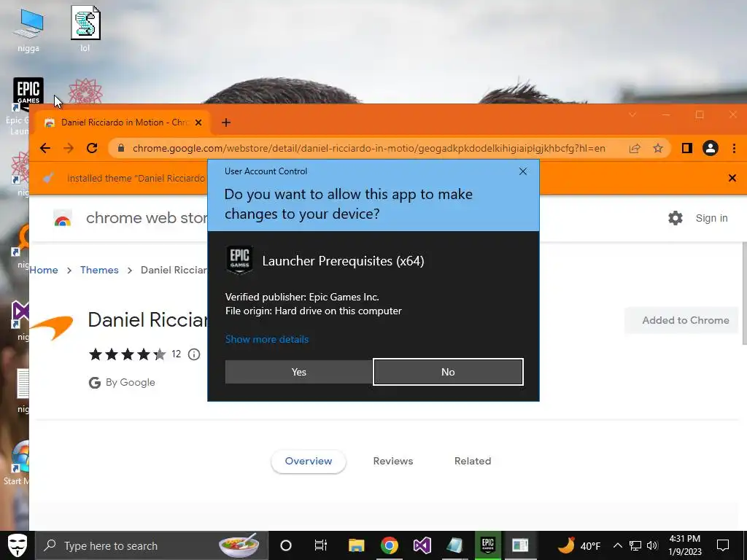Open Epic Games Launcher taskbar icon
The width and height of the screenshot is (747, 560).
[x=488, y=545]
